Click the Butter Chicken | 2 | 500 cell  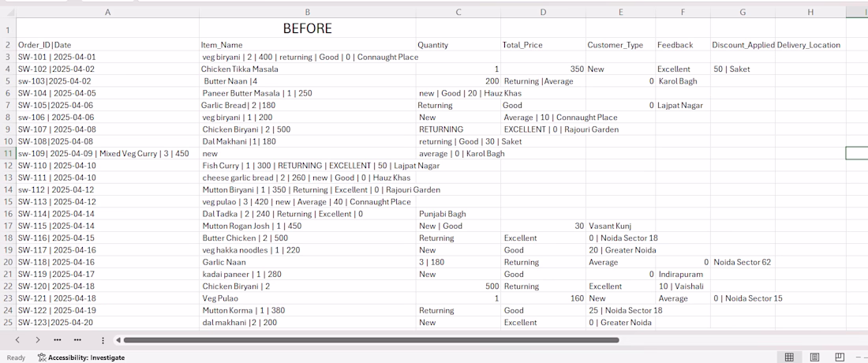pos(307,238)
